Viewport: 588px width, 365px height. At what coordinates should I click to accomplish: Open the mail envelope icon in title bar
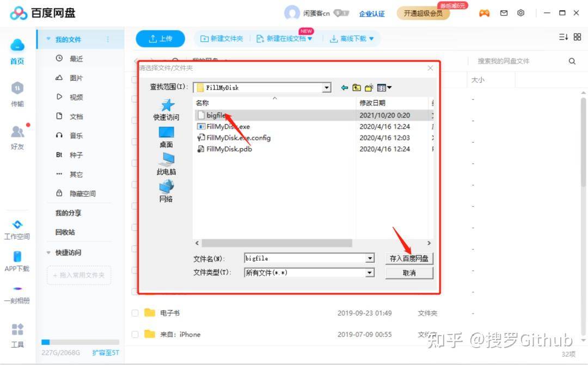pos(504,13)
